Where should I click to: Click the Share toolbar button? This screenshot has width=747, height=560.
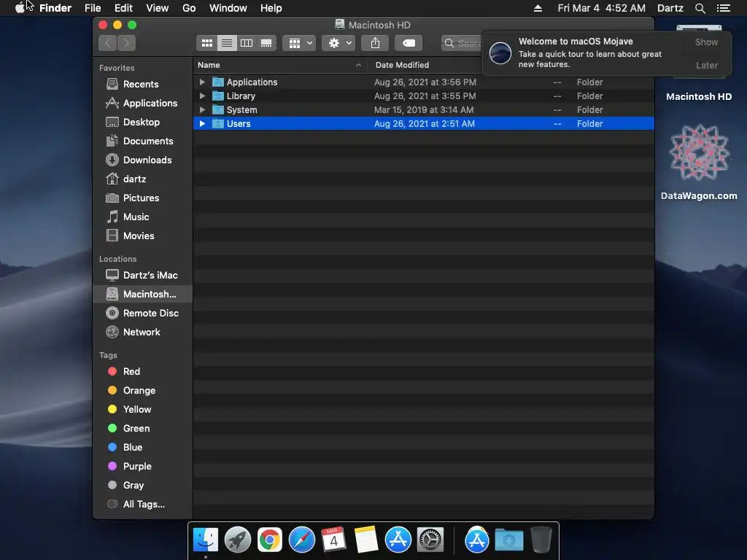tap(376, 43)
